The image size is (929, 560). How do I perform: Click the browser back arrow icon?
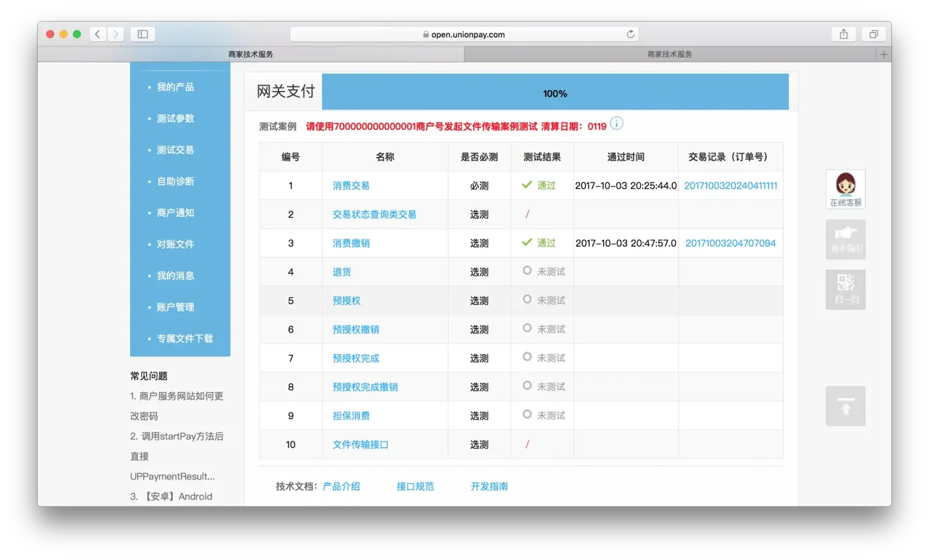97,33
